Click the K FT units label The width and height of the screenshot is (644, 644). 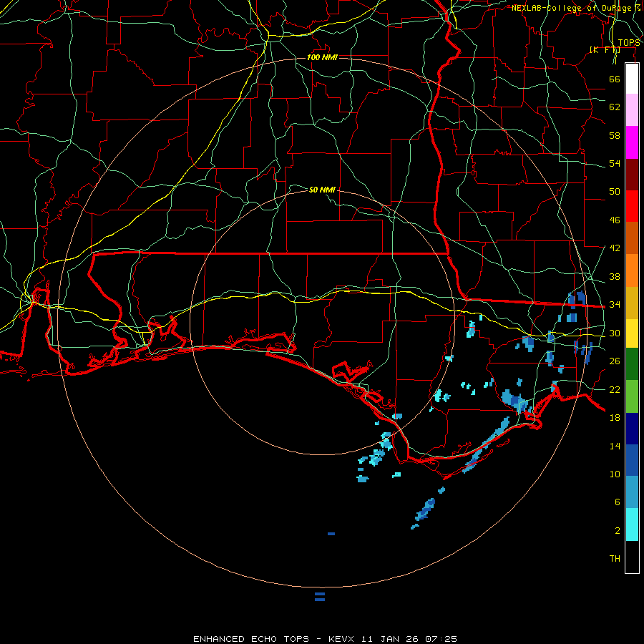605,49
